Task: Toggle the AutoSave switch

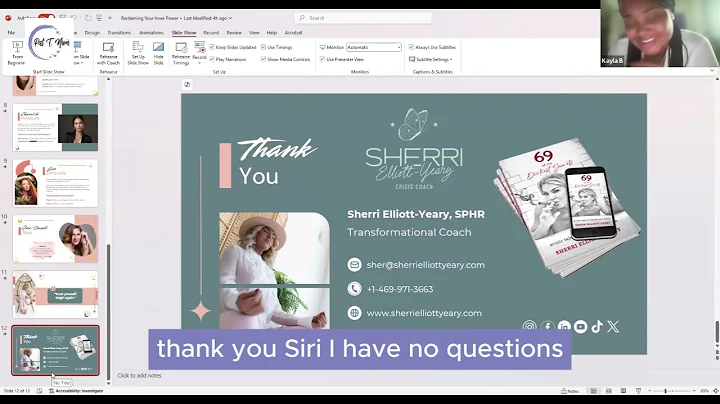Action: [46, 18]
